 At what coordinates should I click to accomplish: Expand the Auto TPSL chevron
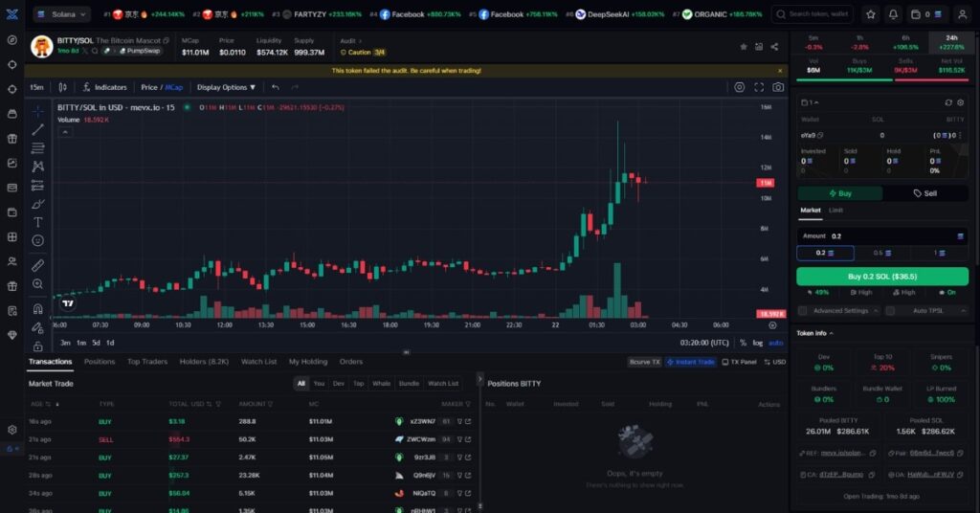coord(963,310)
